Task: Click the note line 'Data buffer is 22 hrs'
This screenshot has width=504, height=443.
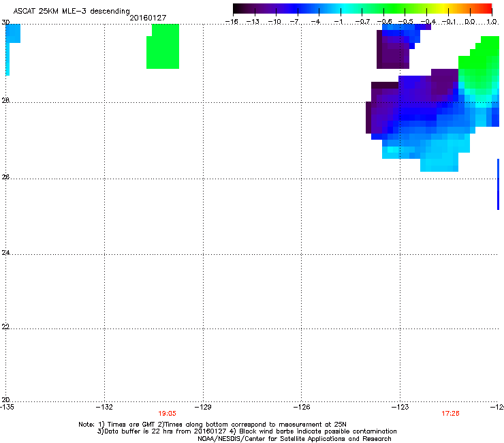Action: click(247, 431)
